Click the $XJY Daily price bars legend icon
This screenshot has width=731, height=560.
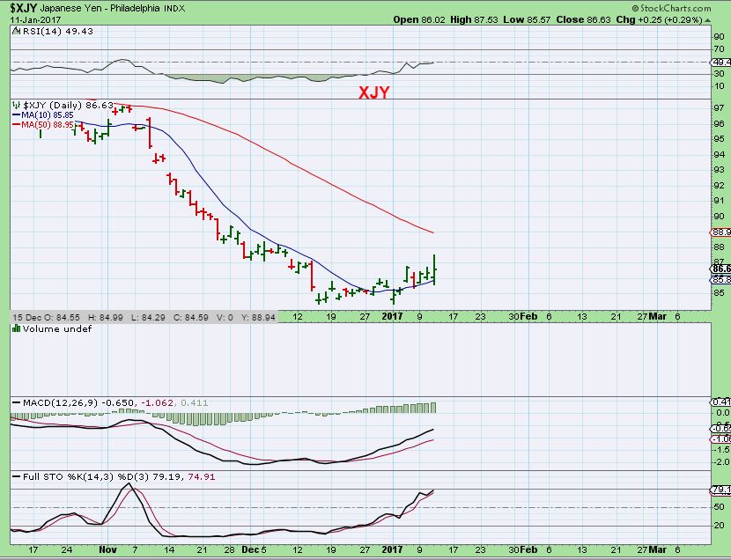tap(15, 105)
